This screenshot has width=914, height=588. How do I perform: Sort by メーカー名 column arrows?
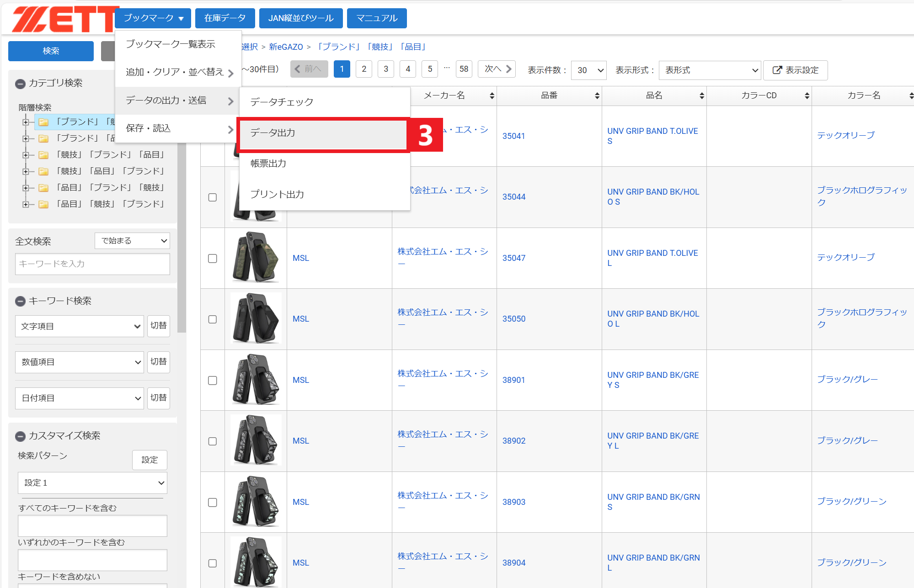pos(492,95)
